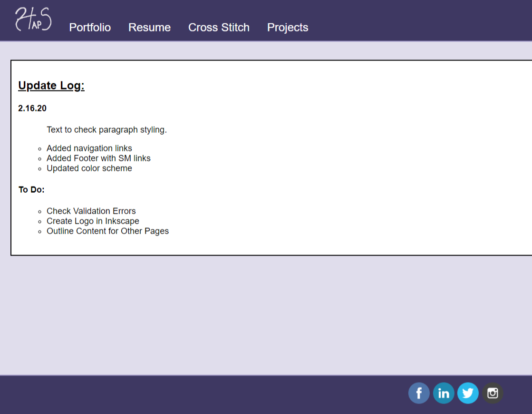This screenshot has height=414, width=532.
Task: Open the Resume navigation link
Action: [x=149, y=28]
